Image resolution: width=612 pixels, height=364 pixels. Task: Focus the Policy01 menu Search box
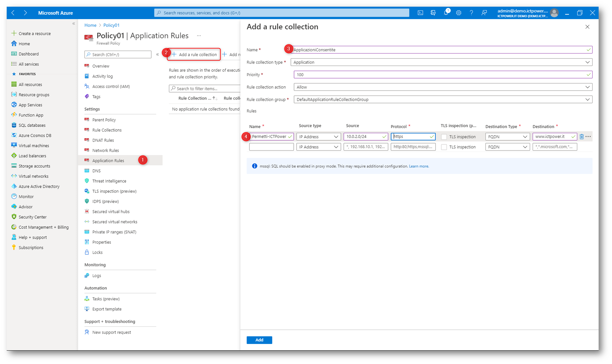pyautogui.click(x=118, y=55)
